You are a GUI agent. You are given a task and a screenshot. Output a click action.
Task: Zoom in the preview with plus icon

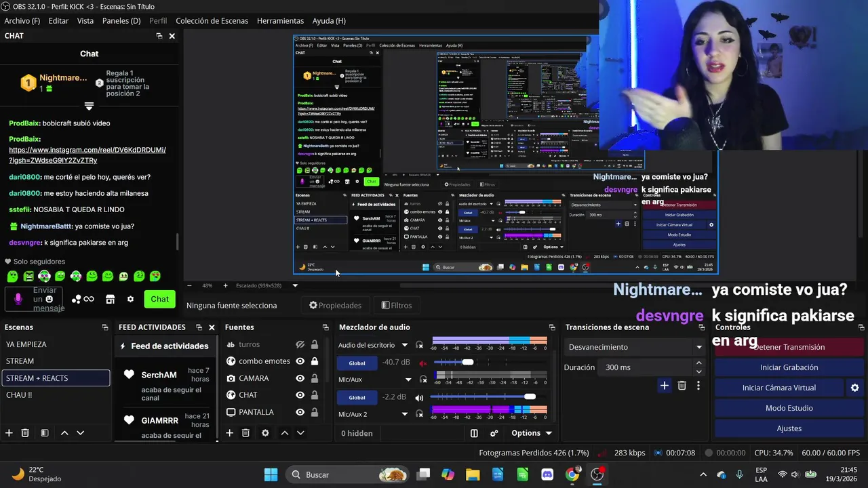[226, 285]
